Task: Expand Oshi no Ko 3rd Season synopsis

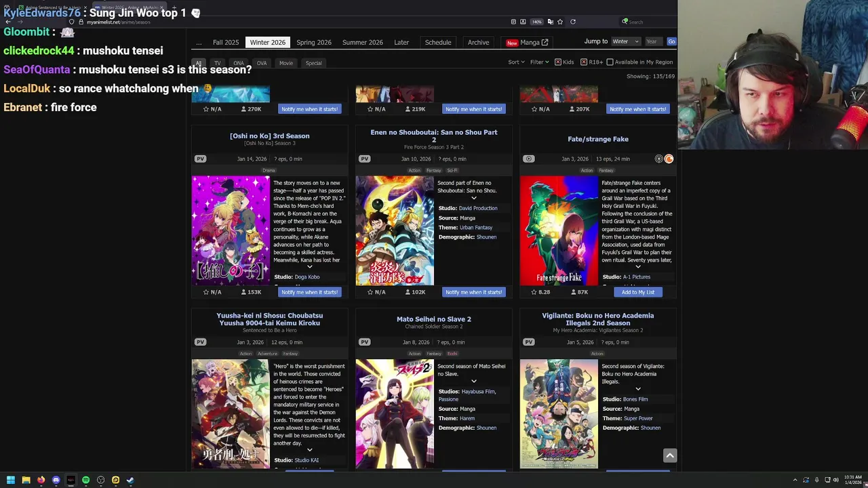Action: tap(310, 266)
